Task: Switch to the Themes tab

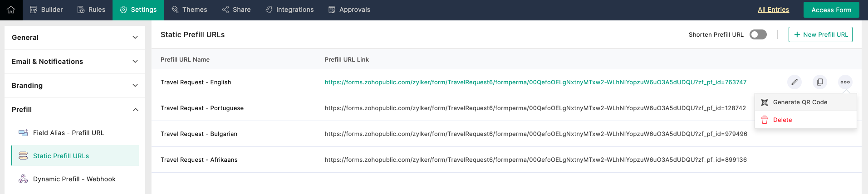Action: [x=189, y=10]
